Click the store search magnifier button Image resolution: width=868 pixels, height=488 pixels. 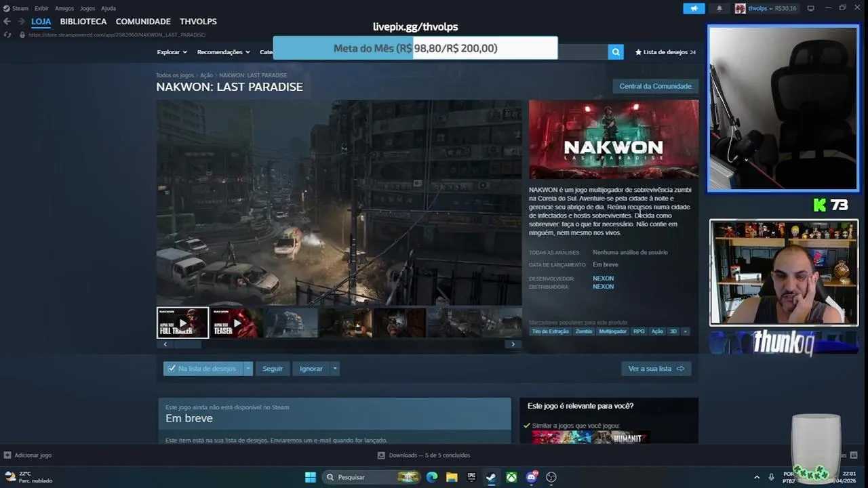coord(615,52)
